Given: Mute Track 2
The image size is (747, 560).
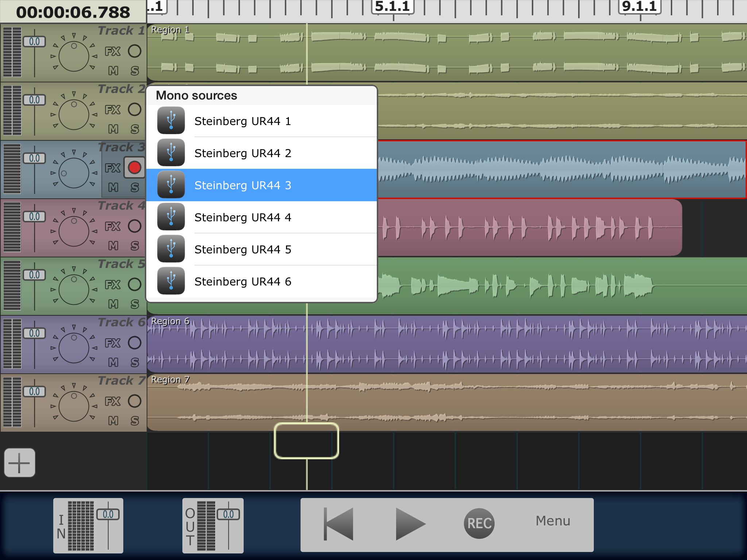Looking at the screenshot, I should click(113, 129).
